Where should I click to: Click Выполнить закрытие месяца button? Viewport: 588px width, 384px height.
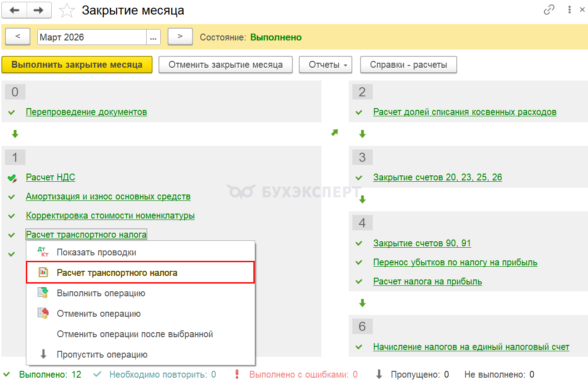click(x=77, y=65)
